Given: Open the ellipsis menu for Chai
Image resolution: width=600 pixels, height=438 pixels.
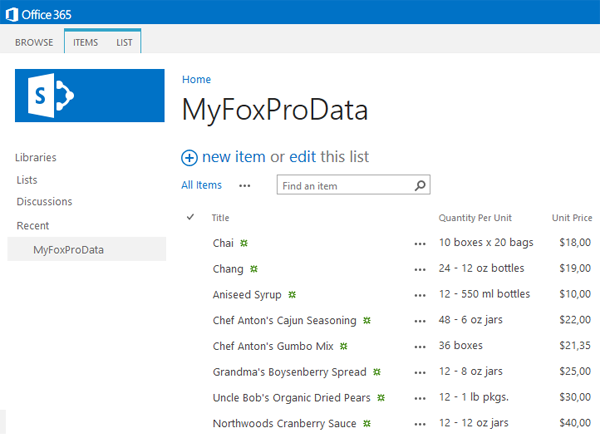Looking at the screenshot, I should click(x=419, y=243).
